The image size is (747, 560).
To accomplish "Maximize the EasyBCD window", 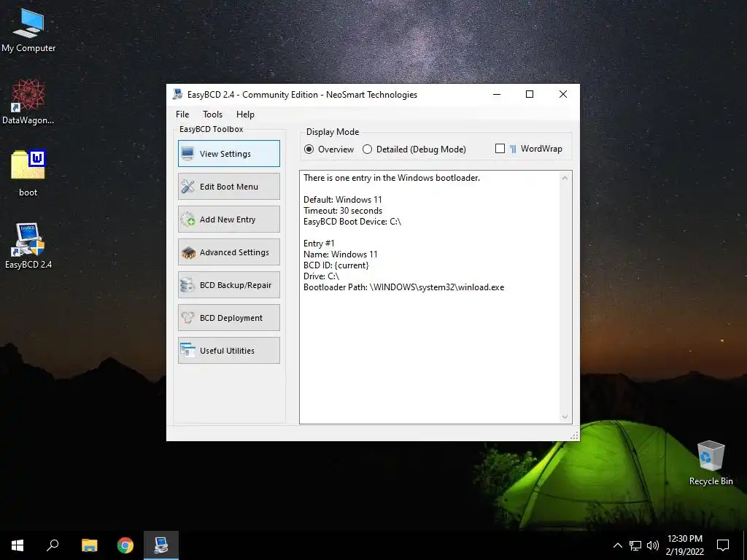I will [x=530, y=94].
